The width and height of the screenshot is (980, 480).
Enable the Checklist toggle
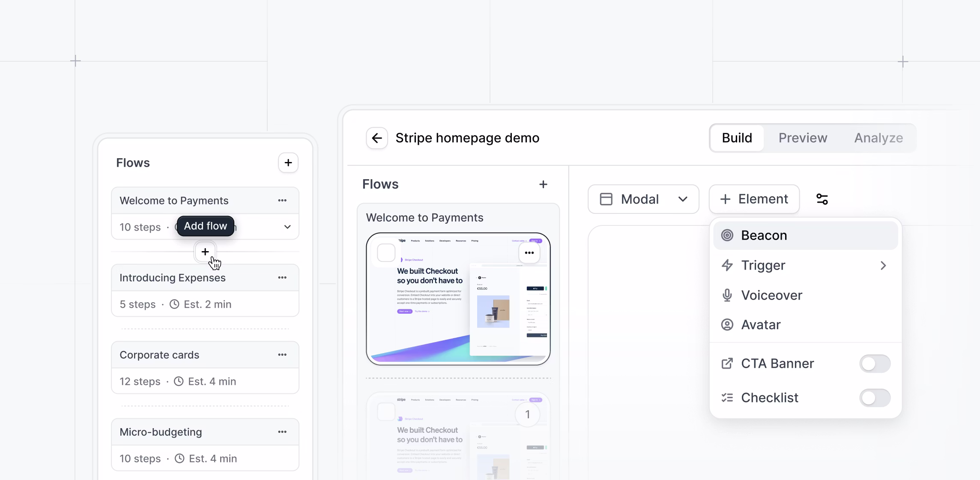click(x=875, y=398)
